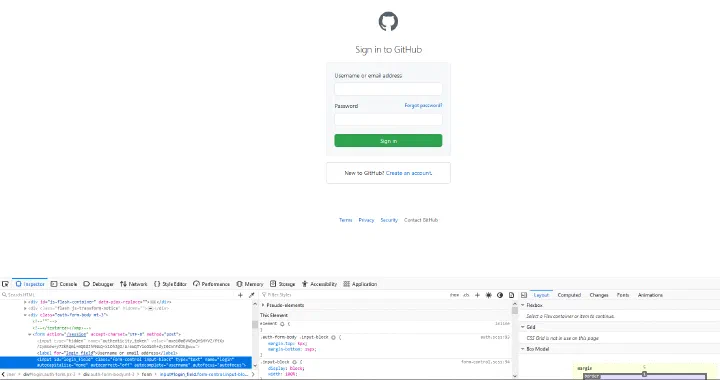Collapse the Box Model section
720x380 pixels.
tap(523, 349)
